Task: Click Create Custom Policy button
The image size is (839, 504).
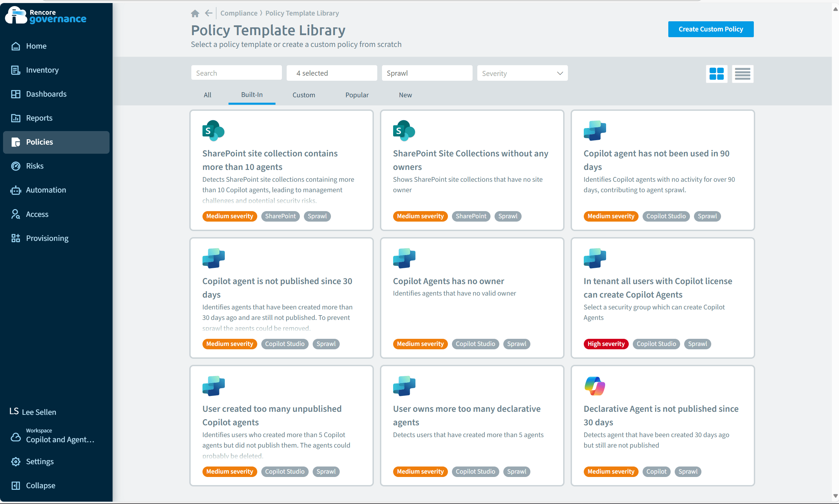Action: (x=710, y=29)
